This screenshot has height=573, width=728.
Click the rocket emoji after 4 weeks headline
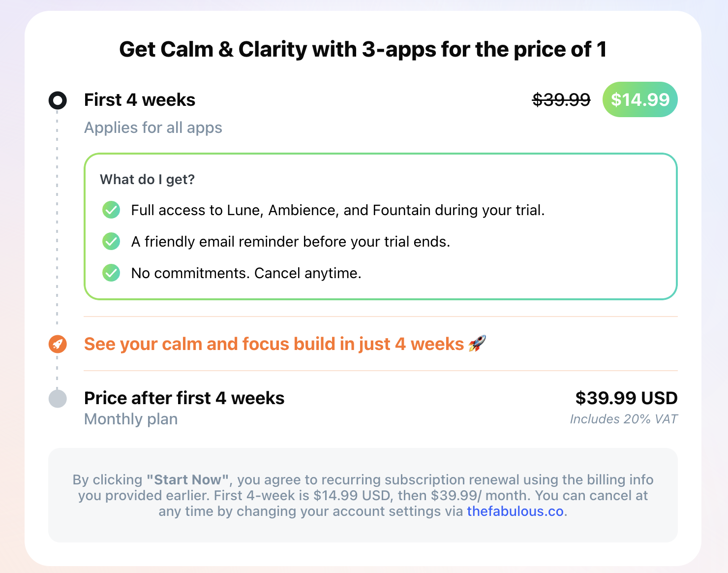point(477,343)
